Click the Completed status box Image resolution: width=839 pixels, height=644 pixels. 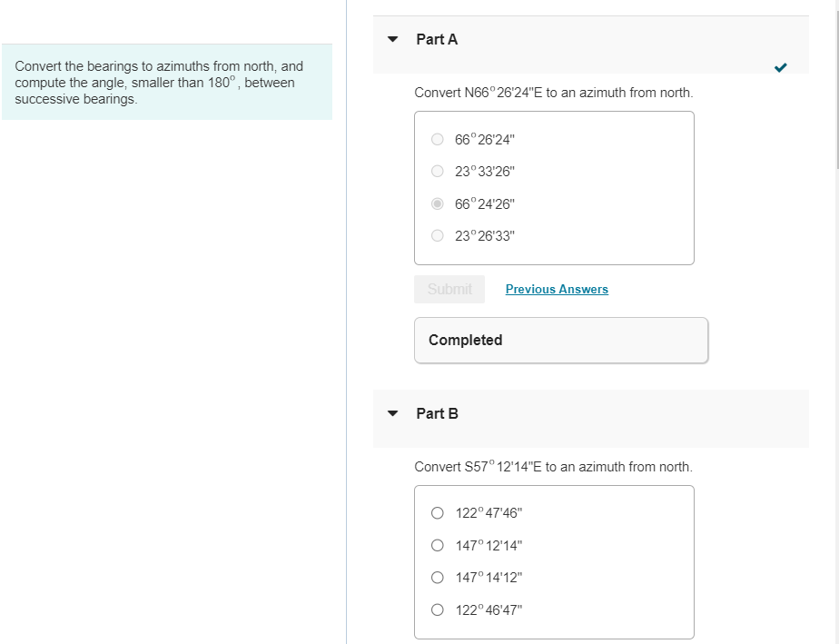click(560, 340)
